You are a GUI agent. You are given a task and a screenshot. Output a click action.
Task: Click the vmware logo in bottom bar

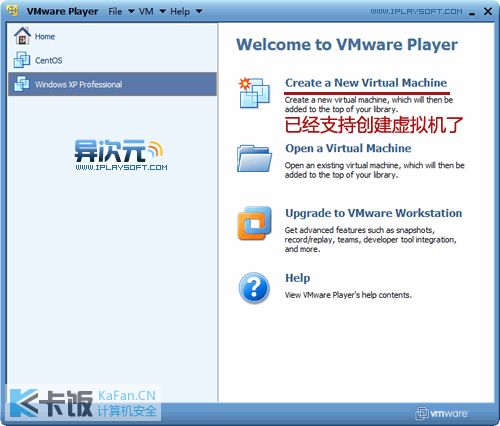442,414
